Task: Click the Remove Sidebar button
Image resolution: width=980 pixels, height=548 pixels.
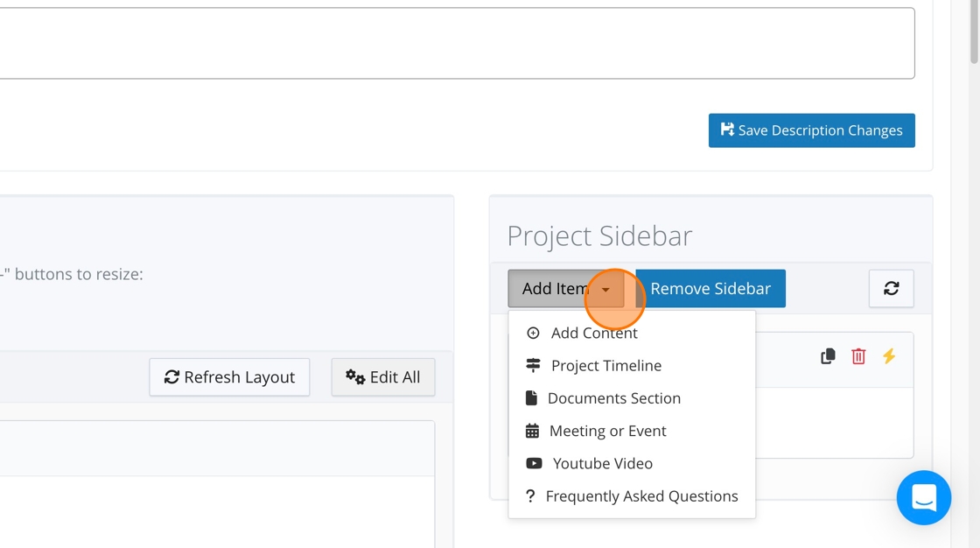Action: coord(710,289)
